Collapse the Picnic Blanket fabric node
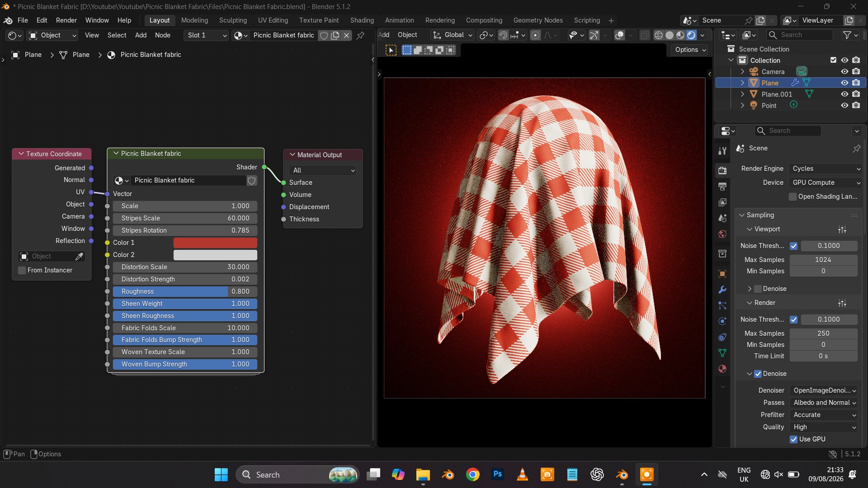Image resolution: width=868 pixels, height=488 pixels. pyautogui.click(x=116, y=154)
